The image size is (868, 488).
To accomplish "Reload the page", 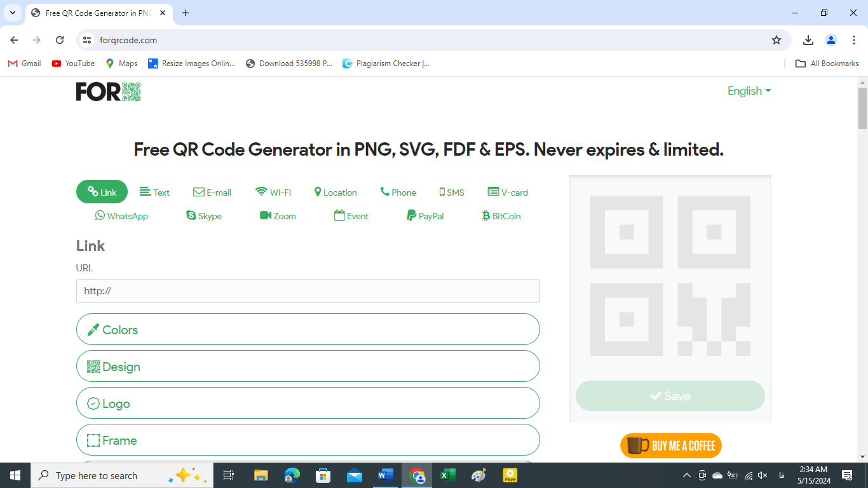I will tap(60, 40).
